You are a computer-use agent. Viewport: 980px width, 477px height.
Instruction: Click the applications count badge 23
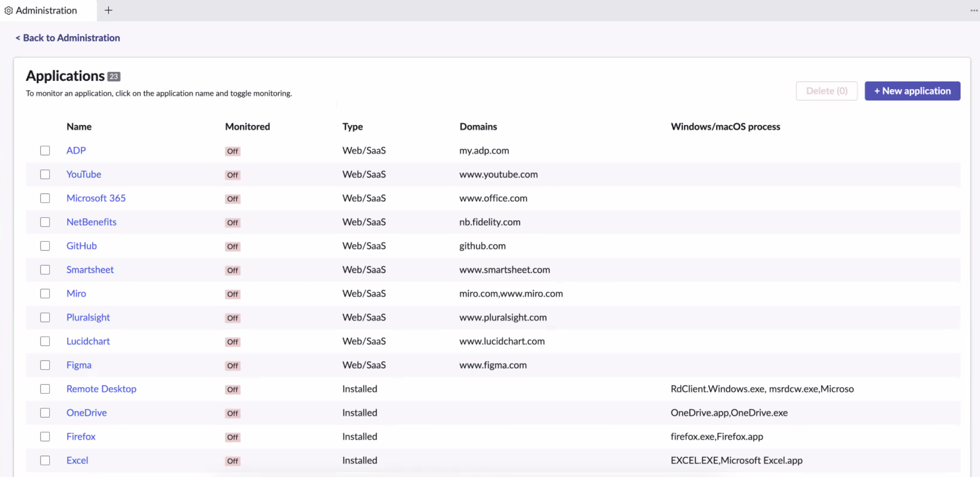tap(114, 77)
